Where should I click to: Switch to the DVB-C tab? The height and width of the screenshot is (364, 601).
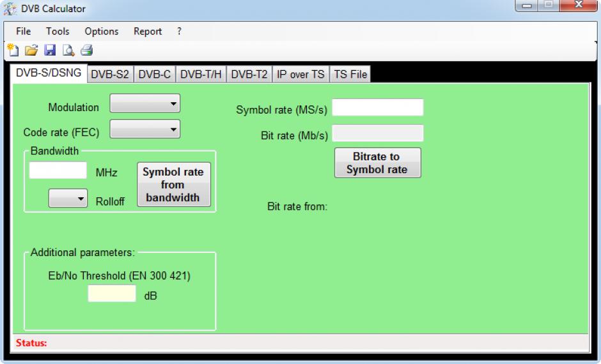pyautogui.click(x=155, y=74)
